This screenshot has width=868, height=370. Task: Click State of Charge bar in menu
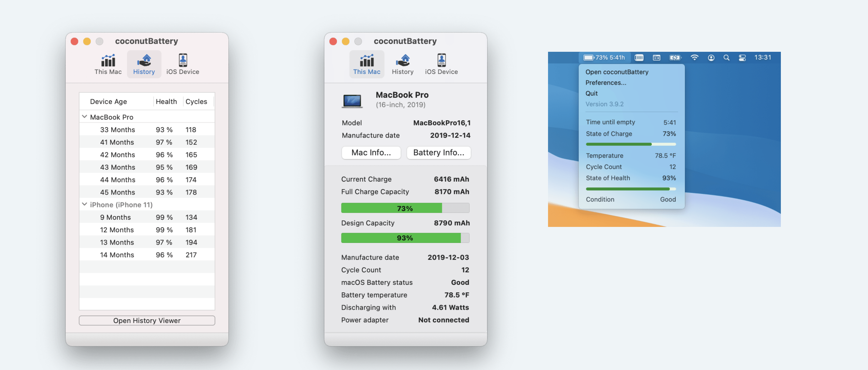pyautogui.click(x=631, y=144)
